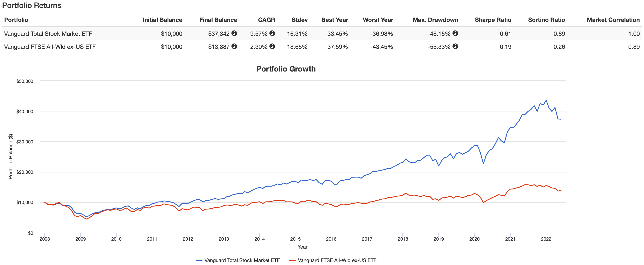The image size is (644, 265).
Task: Click the Portfolio Returns heading
Action: [x=32, y=5]
